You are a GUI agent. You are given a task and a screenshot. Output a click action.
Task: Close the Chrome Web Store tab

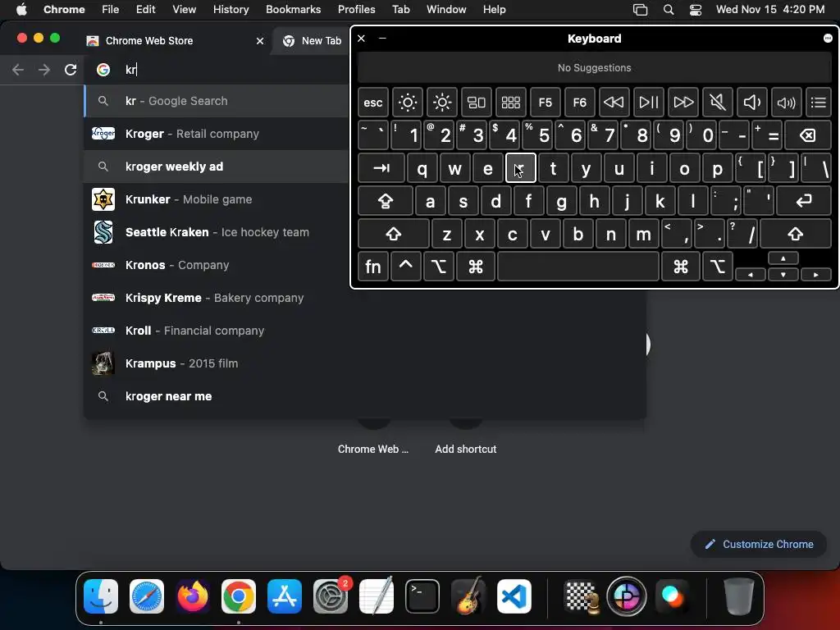[260, 41]
